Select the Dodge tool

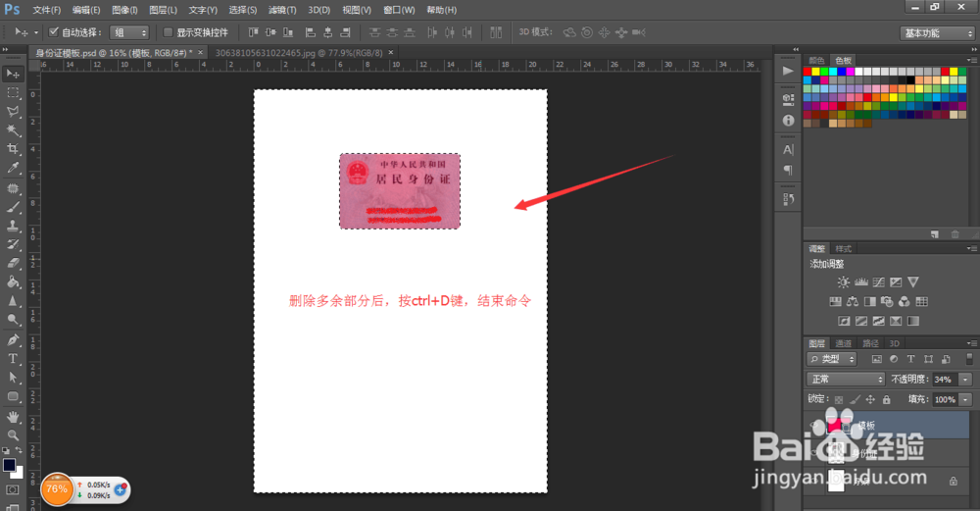click(13, 320)
